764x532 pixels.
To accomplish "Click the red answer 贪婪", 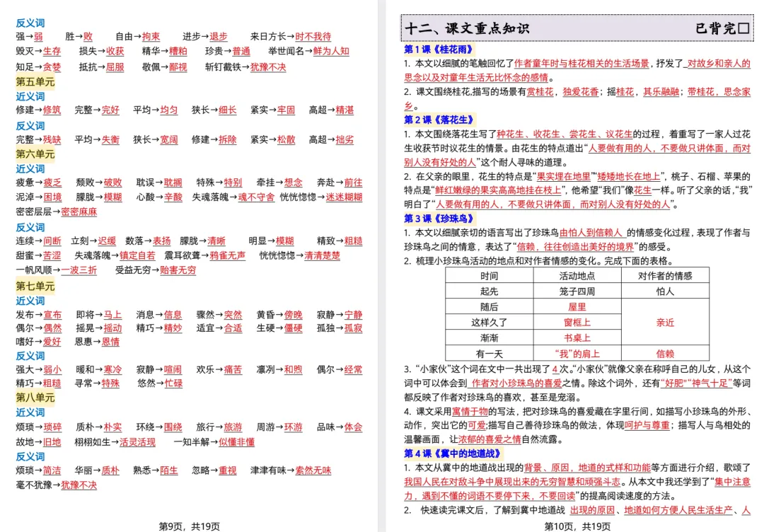I will 52,67.
